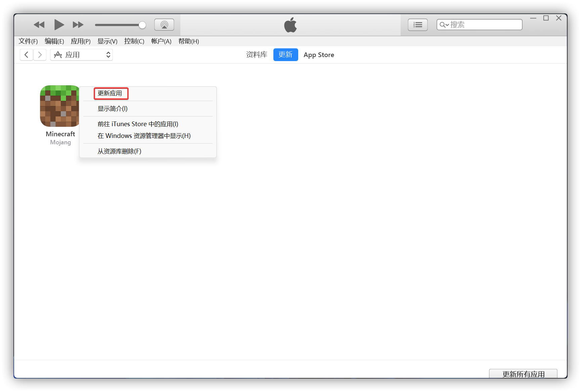Select the Minecraft app icon
Viewport: 581px width, 392px height.
(x=60, y=106)
